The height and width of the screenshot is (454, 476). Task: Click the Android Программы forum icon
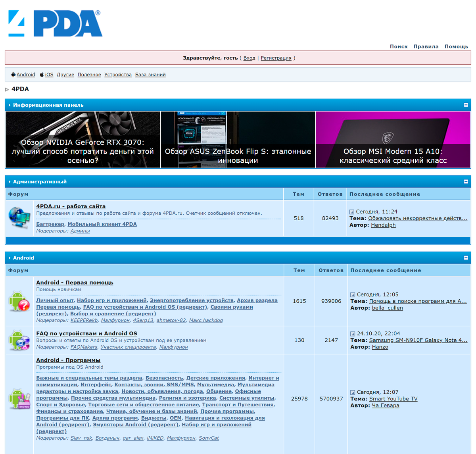coord(19,399)
